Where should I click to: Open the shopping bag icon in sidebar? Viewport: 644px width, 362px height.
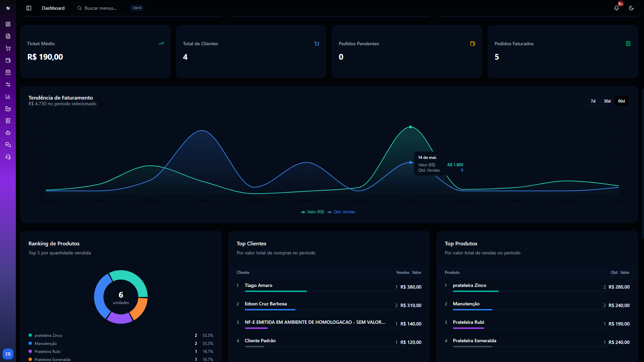point(8,72)
